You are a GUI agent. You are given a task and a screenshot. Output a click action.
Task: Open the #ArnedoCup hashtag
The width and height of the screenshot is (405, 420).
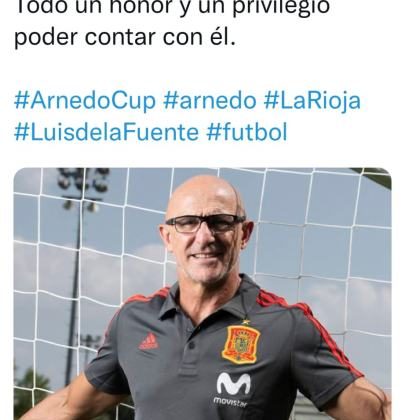[85, 101]
